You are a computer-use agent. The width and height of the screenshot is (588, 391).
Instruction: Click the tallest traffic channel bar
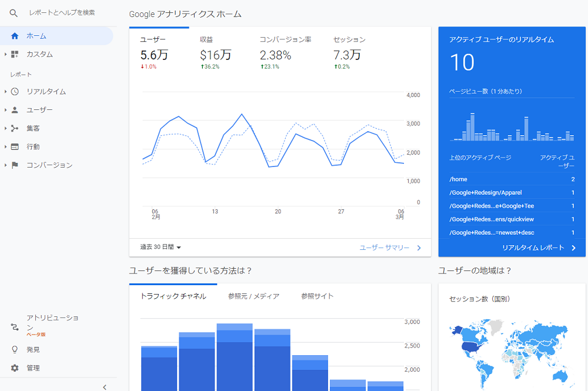coord(235,357)
